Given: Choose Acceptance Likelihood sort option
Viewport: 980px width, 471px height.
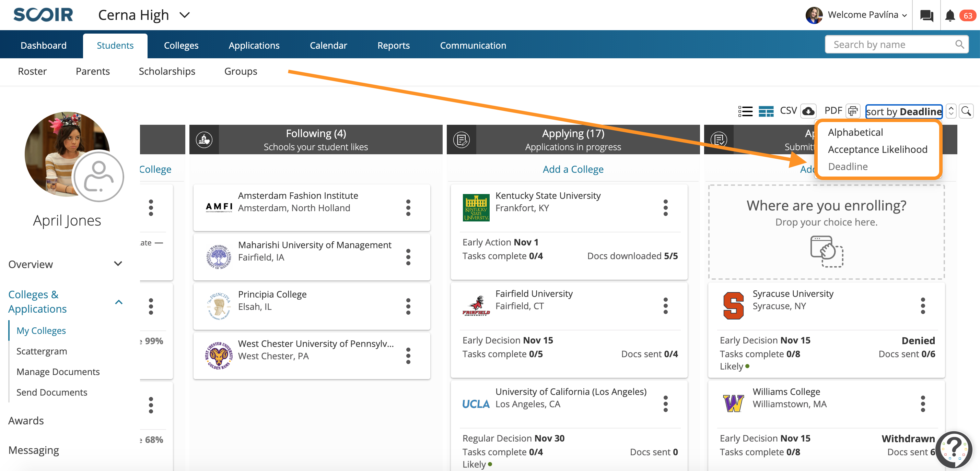Looking at the screenshot, I should tap(877, 149).
